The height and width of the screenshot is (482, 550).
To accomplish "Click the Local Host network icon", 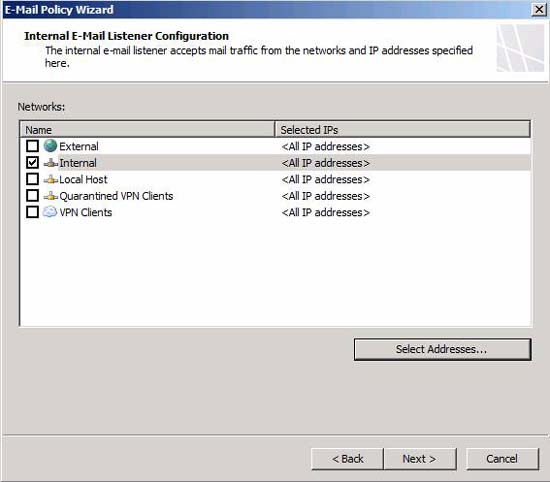I will pyautogui.click(x=51, y=179).
